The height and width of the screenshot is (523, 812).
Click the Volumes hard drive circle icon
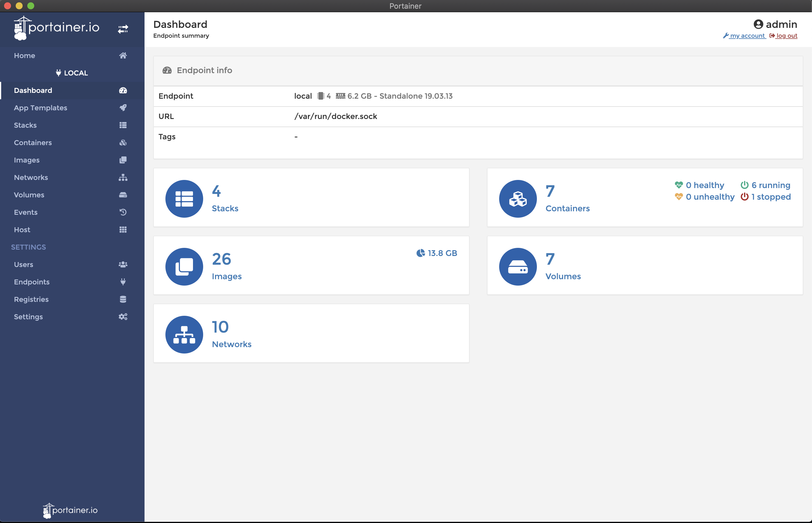(517, 267)
